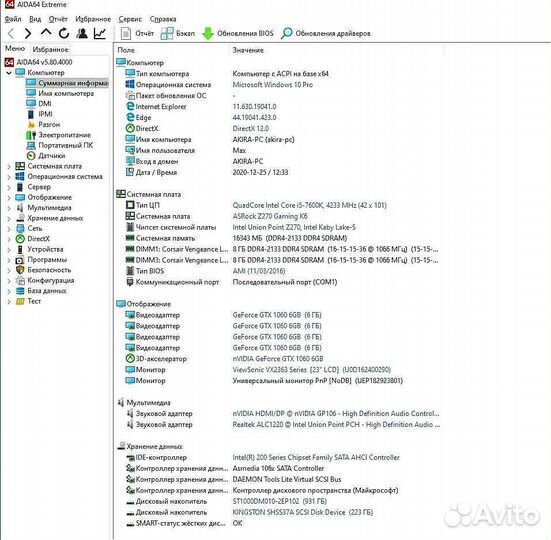Viewport: 551px width, 540px height.
Task: Open ST1000DM010-2EP102 disk link
Action: click(279, 502)
